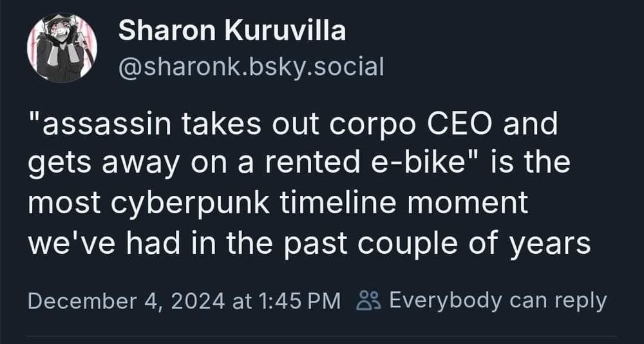Open Sharon Kuruvilla's profile avatar
This screenshot has width=644, height=344.
point(62,48)
